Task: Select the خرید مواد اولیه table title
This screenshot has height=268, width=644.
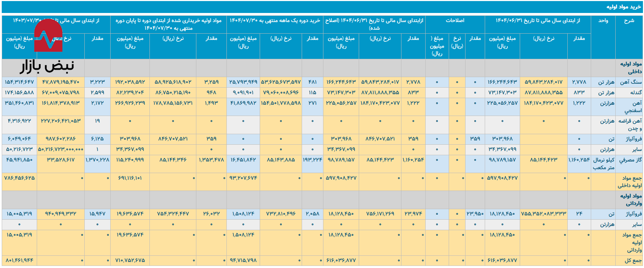Action: pos(624,7)
